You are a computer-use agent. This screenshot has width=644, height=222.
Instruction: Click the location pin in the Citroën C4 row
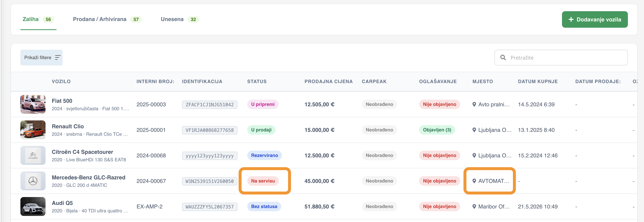pyautogui.click(x=474, y=155)
